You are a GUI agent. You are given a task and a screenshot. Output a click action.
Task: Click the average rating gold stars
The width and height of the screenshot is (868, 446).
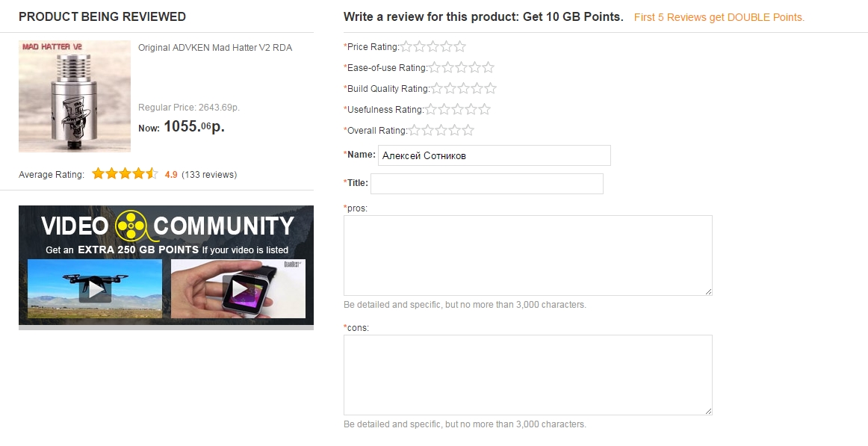[x=125, y=174]
